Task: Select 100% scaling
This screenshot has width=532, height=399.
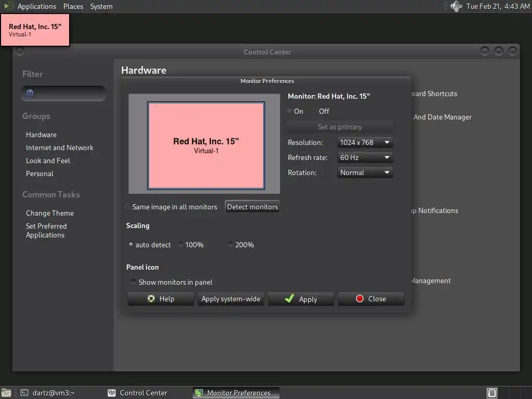Action: click(x=191, y=245)
